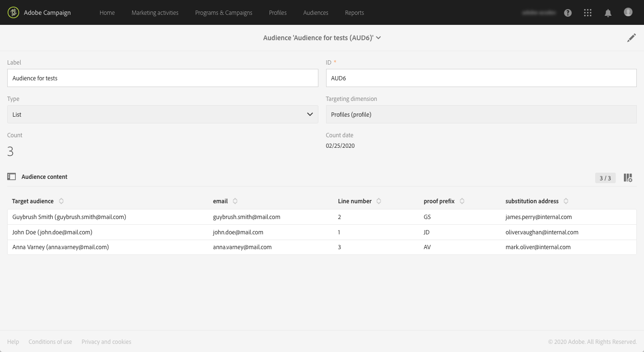Expand the audience title dropdown chevron
Image resolution: width=644 pixels, height=352 pixels.
tap(378, 38)
